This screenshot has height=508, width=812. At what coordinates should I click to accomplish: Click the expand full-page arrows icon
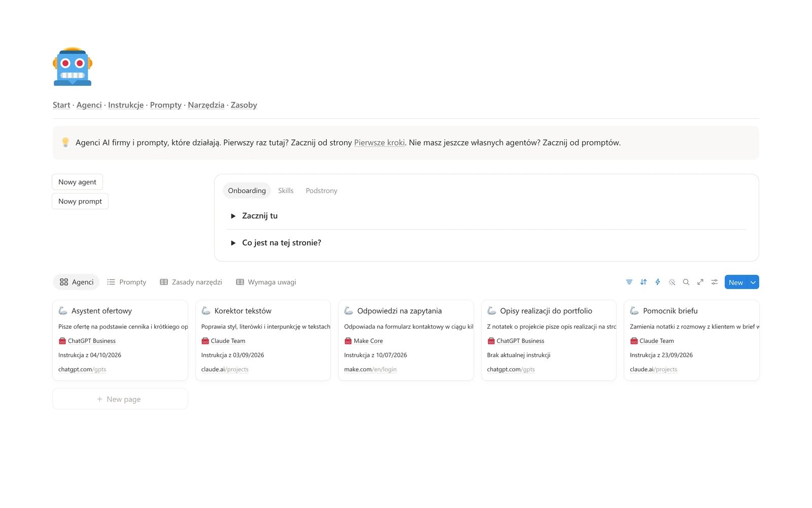(x=700, y=282)
